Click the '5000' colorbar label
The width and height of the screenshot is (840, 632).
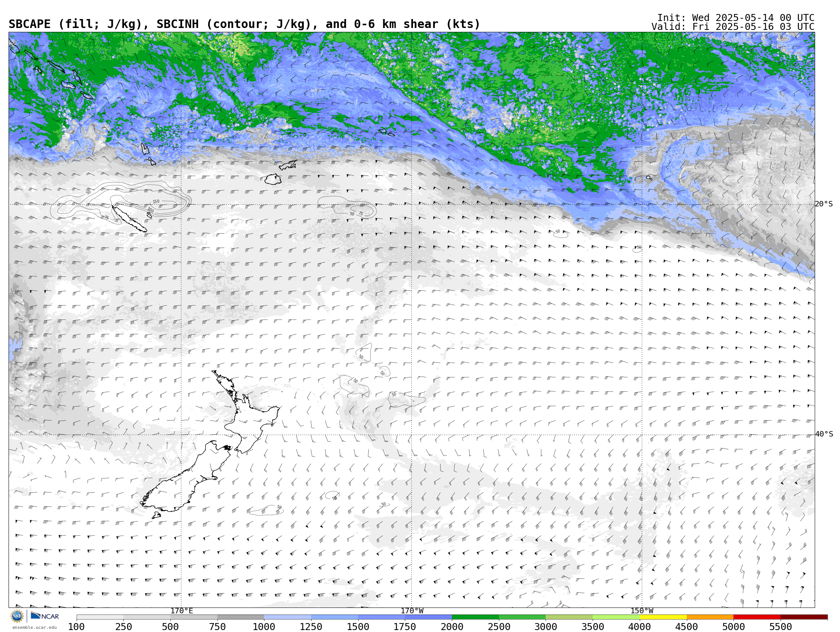click(733, 627)
